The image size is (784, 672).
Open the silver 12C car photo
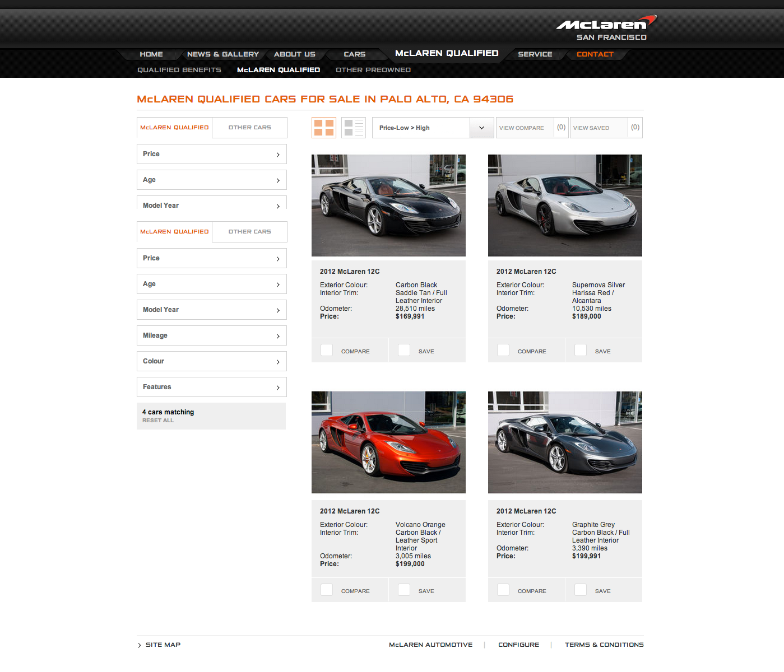click(565, 206)
